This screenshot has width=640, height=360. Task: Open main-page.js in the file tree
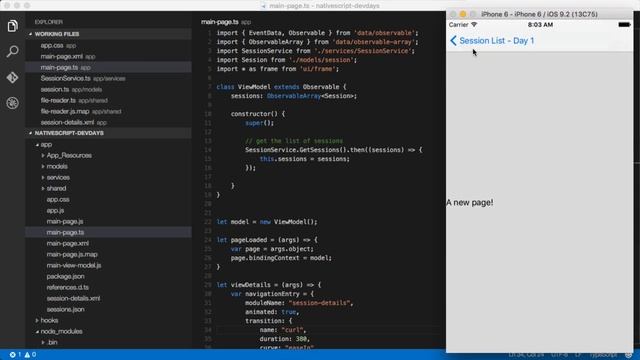109,222
